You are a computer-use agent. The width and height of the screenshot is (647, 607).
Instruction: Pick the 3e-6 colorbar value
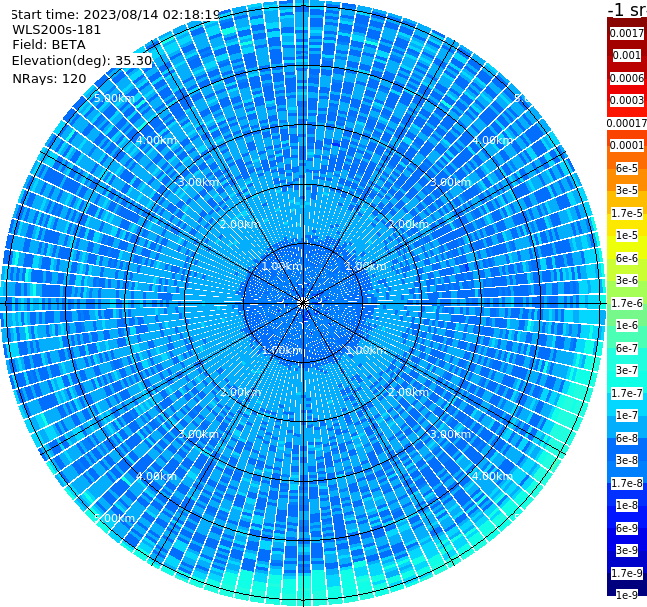point(627,280)
